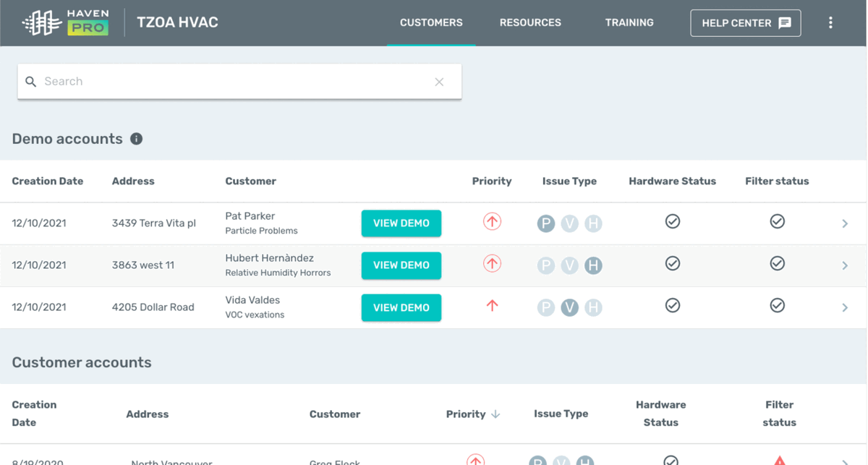Click the V issue icon for Pat Parker
This screenshot has width=868, height=465.
click(x=570, y=223)
